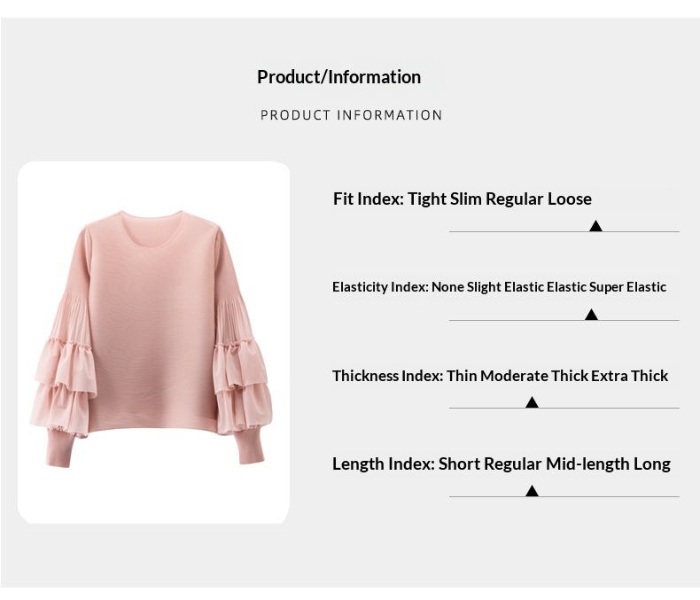The height and width of the screenshot is (600, 700).
Task: Click the Product/Information heading
Action: [x=338, y=77]
